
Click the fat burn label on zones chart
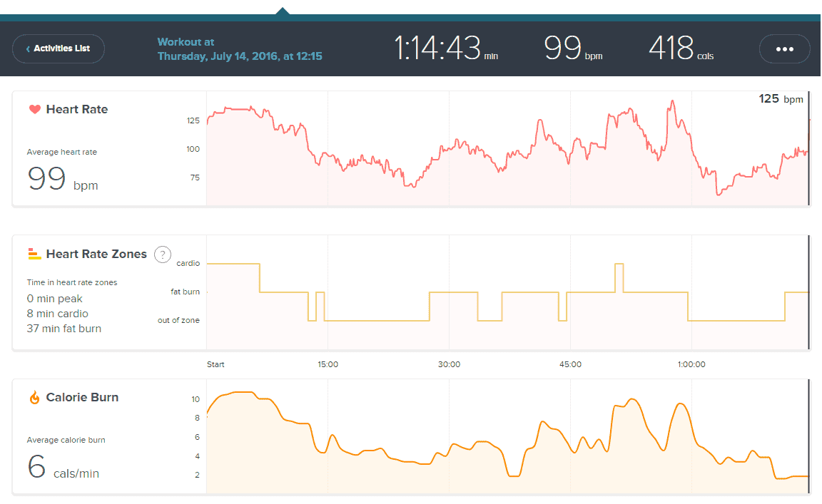pos(186,292)
